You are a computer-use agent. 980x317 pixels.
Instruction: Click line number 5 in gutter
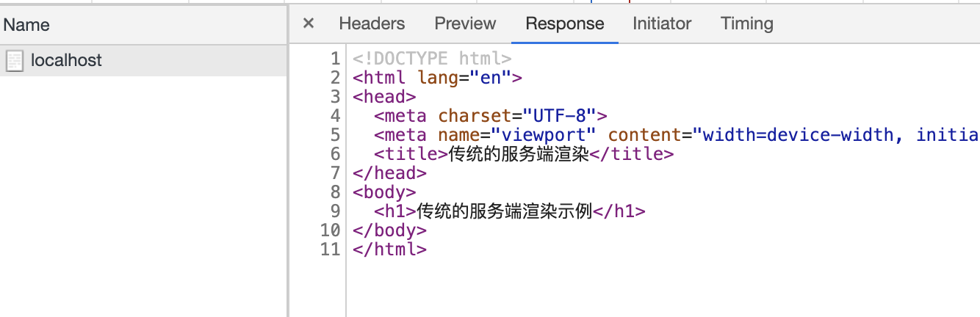tap(336, 135)
